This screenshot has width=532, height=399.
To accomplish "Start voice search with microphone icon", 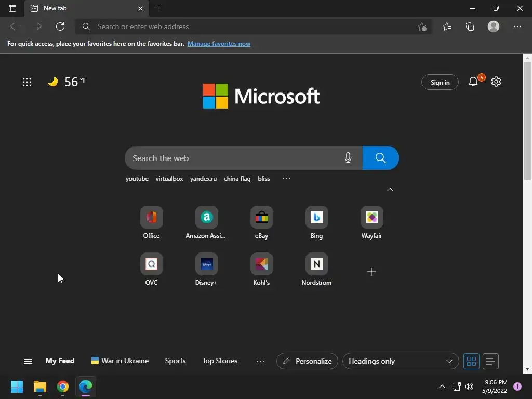I will coord(348,158).
